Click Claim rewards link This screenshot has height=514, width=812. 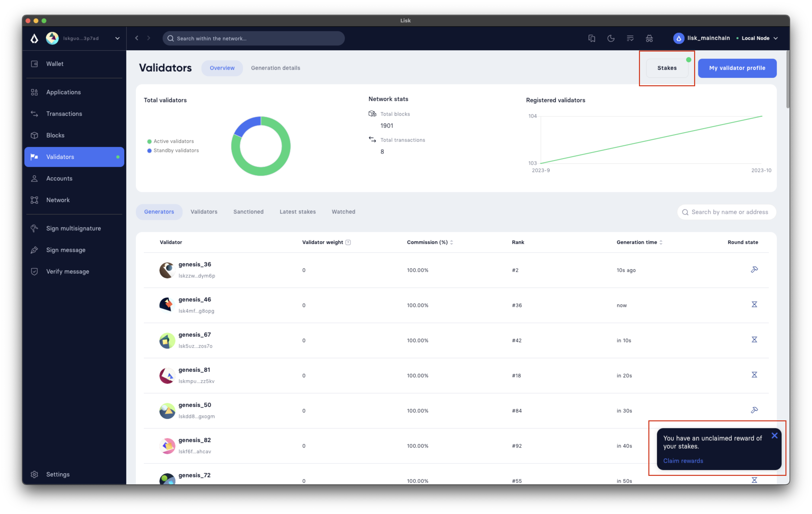683,461
